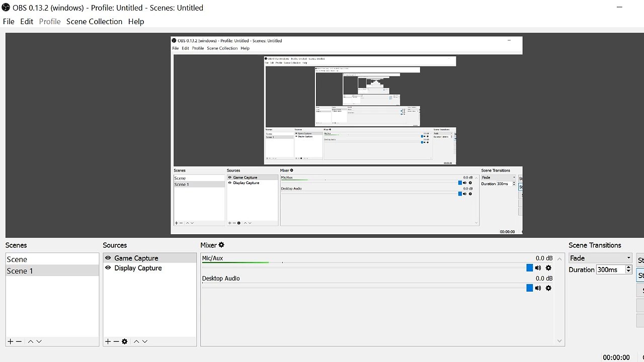Move scene up with arrow icon
644x362 pixels.
(x=31, y=341)
